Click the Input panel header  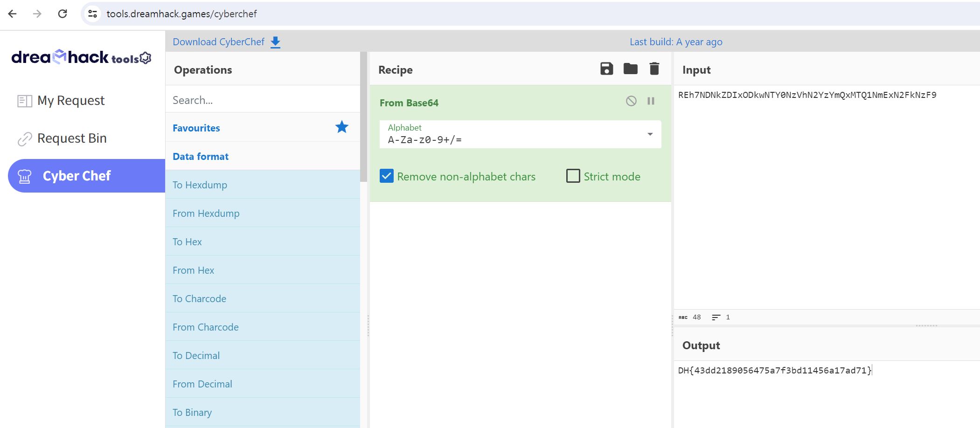point(696,70)
